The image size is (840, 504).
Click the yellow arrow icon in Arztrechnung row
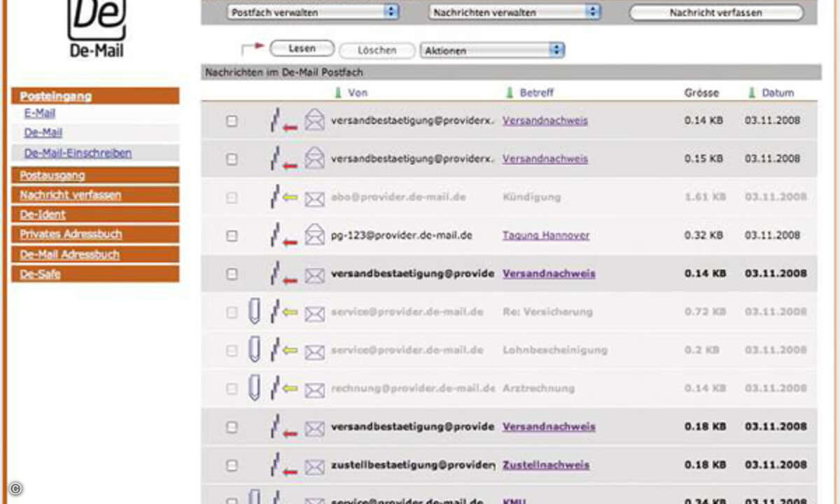(290, 389)
